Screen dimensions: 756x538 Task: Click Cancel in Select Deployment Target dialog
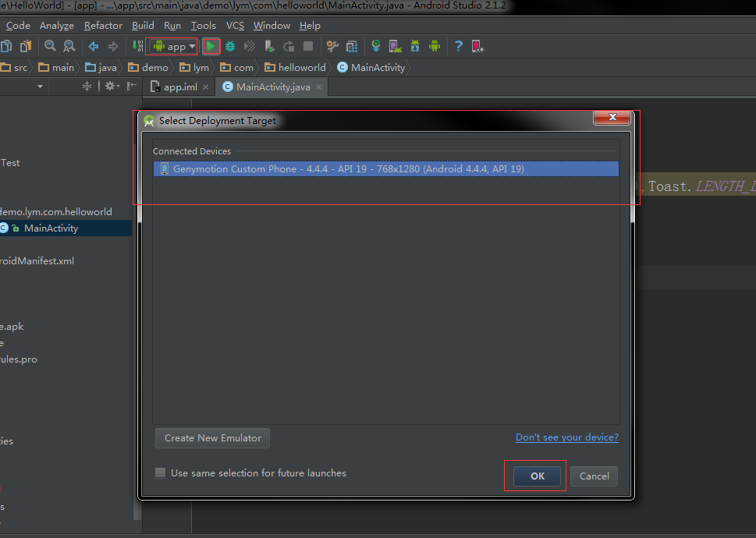click(594, 476)
